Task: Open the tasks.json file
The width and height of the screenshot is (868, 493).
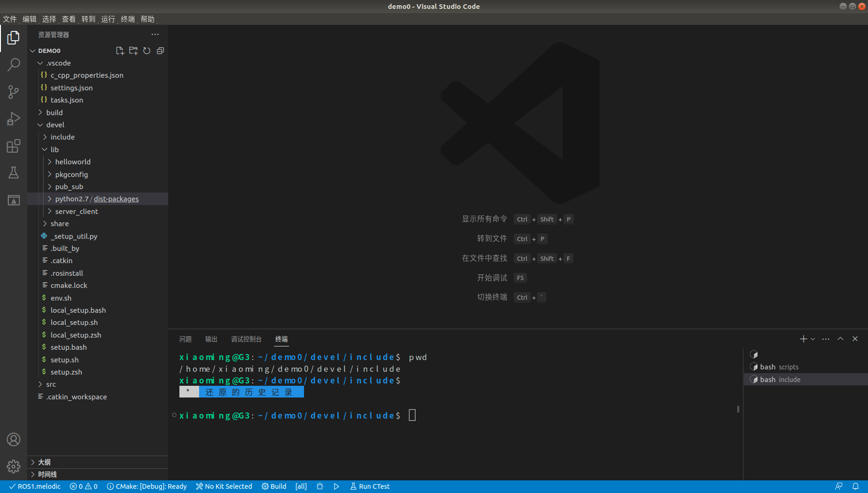Action: tap(97, 100)
